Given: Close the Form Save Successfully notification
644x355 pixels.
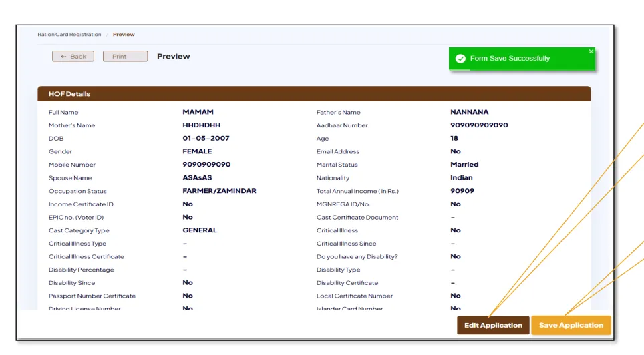Looking at the screenshot, I should tap(591, 51).
